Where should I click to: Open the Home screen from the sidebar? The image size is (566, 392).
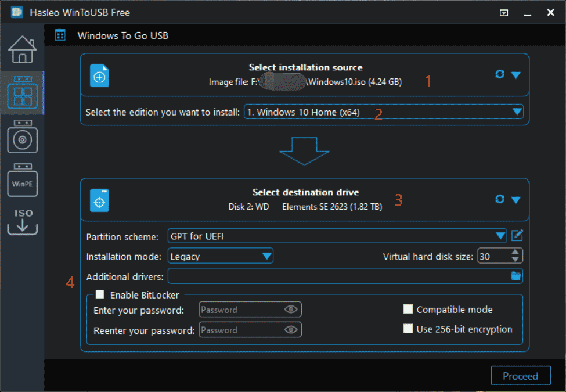(x=22, y=49)
